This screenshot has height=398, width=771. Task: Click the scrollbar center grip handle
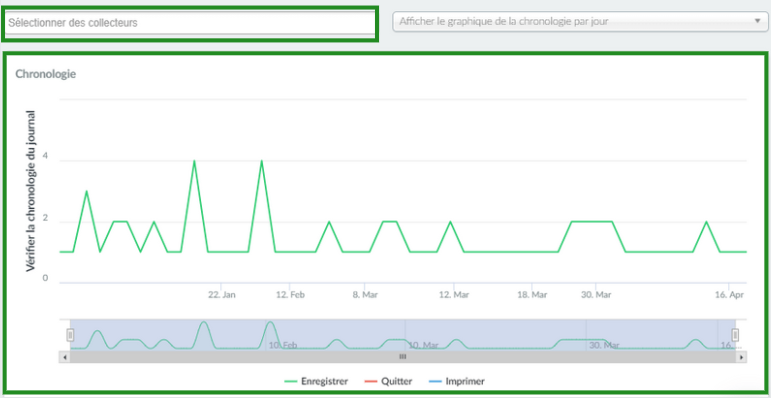click(403, 357)
